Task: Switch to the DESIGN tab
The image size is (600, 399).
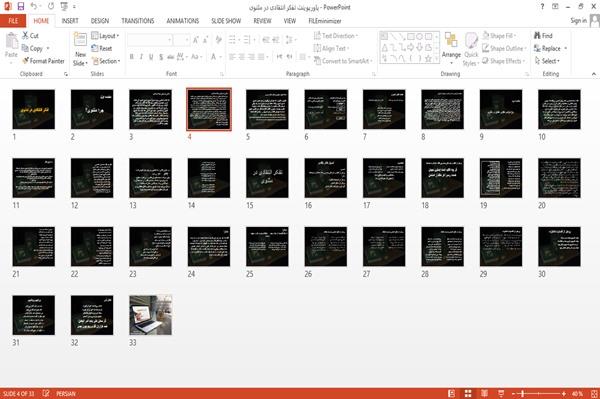Action: tap(100, 21)
